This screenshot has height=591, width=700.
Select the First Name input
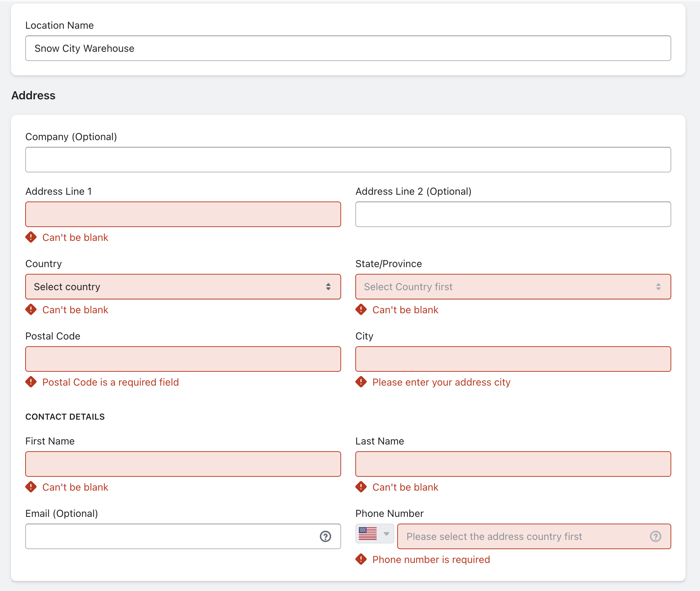click(183, 464)
